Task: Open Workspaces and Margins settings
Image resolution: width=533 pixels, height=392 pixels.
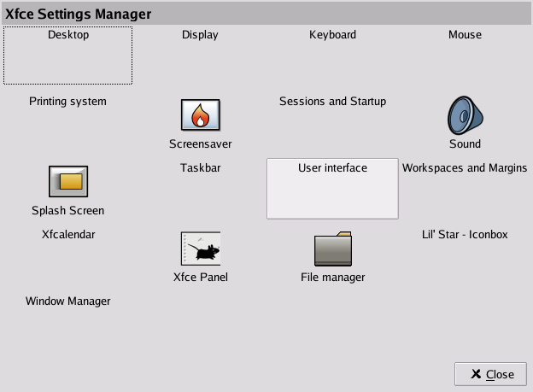Action: (465, 168)
